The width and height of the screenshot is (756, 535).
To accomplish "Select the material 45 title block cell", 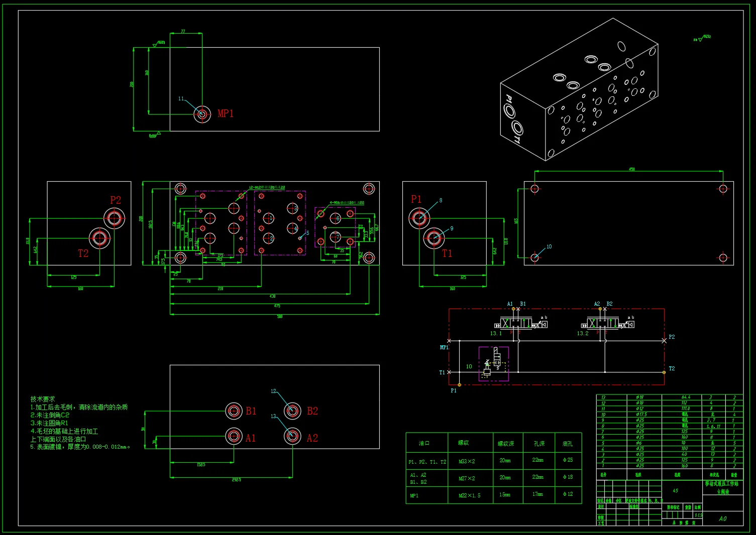I will click(x=676, y=491).
